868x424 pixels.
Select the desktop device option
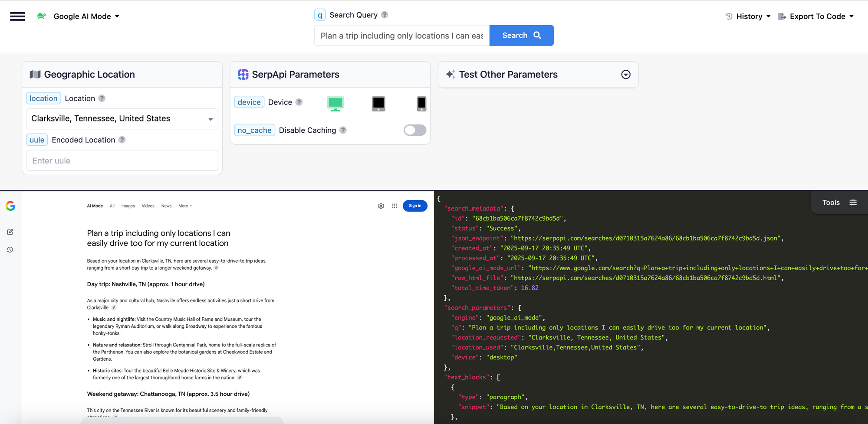[335, 104]
